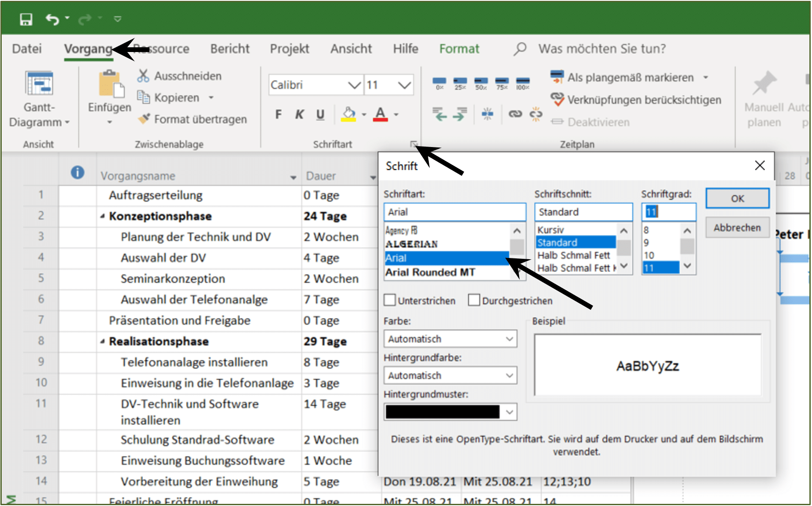Viewport: 812px width, 506px height.
Task: Mark task as 25% complete
Action: (x=460, y=83)
